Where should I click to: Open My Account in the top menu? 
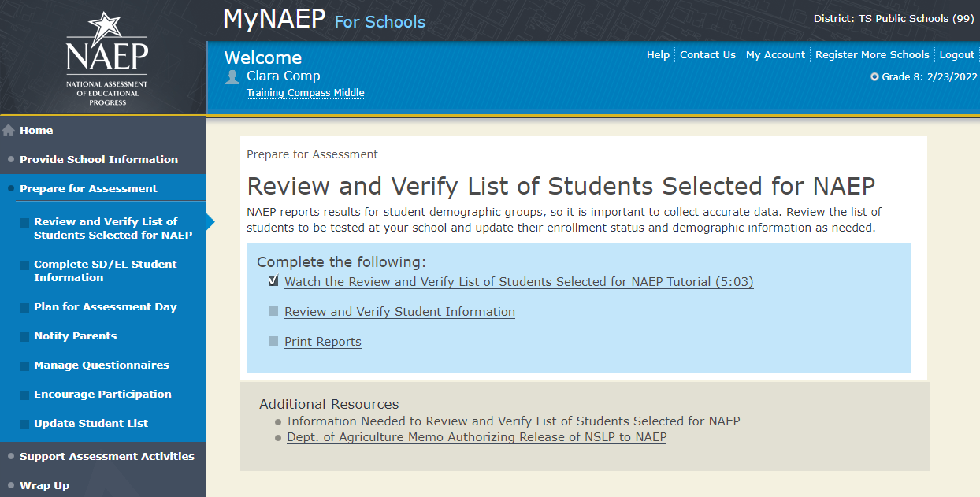click(x=775, y=55)
